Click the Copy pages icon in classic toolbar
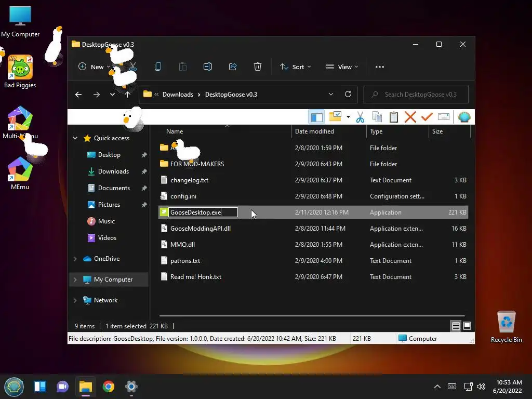Viewport: 532px width, 399px height. [377, 117]
